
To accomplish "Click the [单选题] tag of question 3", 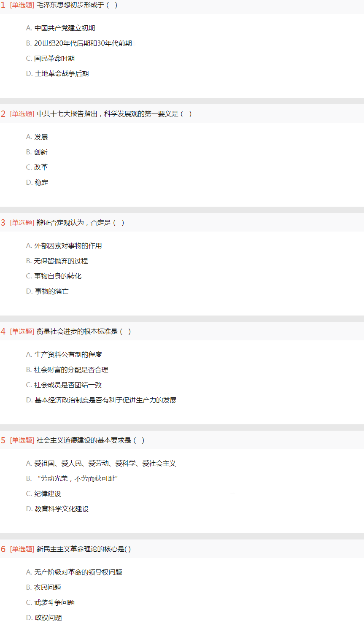I will [x=22, y=223].
